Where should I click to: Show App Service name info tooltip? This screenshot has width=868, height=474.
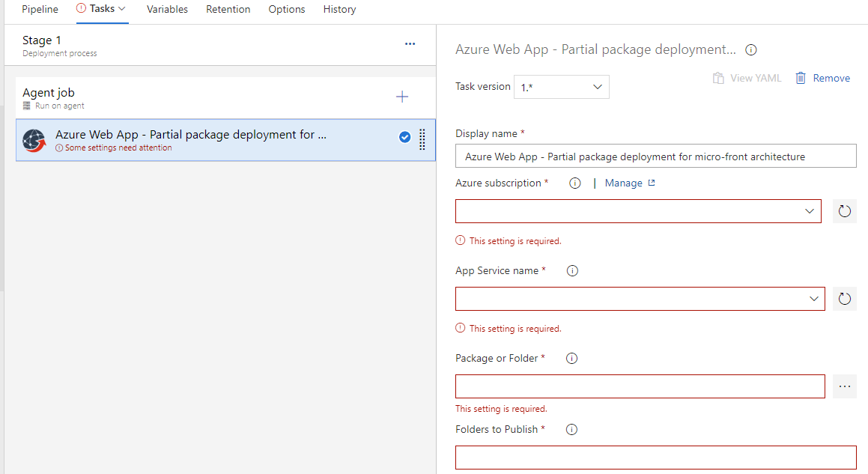point(572,271)
